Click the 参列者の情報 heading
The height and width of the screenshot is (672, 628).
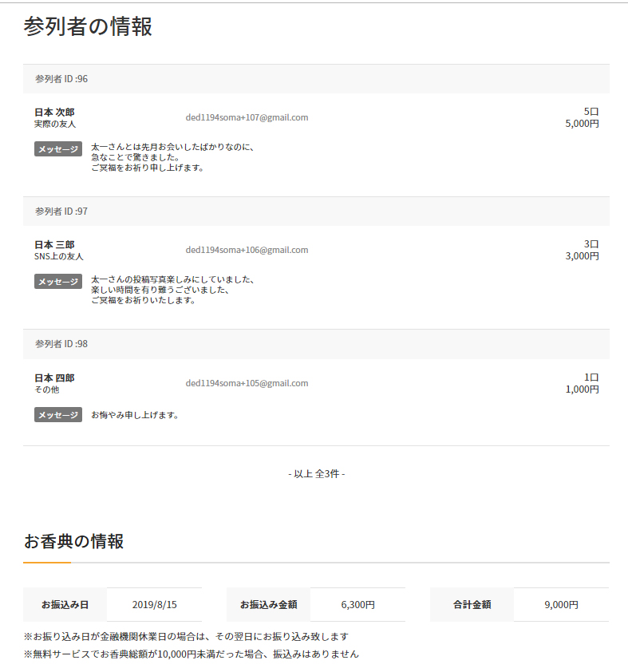(x=88, y=26)
